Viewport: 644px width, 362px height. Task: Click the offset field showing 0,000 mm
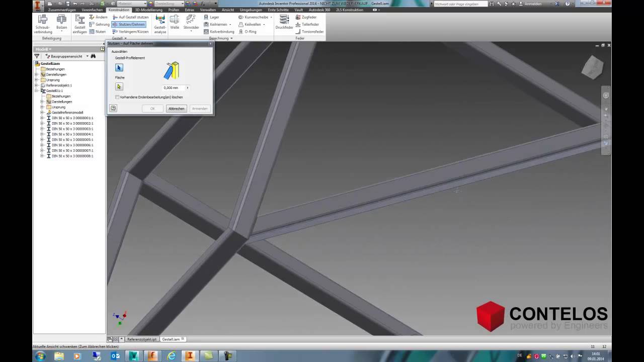tap(173, 87)
